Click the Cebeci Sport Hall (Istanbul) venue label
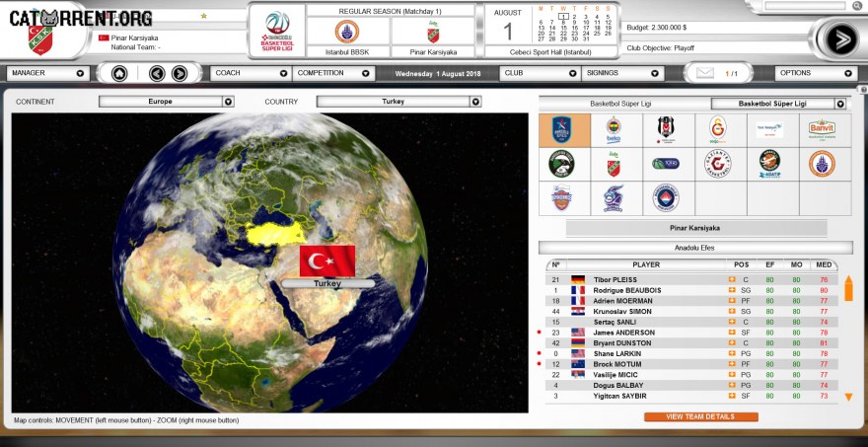 coord(550,52)
